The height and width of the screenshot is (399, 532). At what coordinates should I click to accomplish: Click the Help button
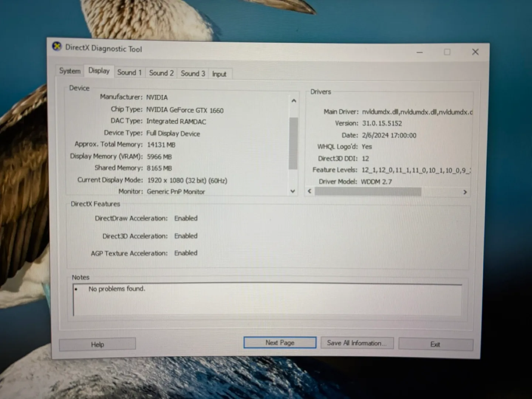click(x=97, y=344)
